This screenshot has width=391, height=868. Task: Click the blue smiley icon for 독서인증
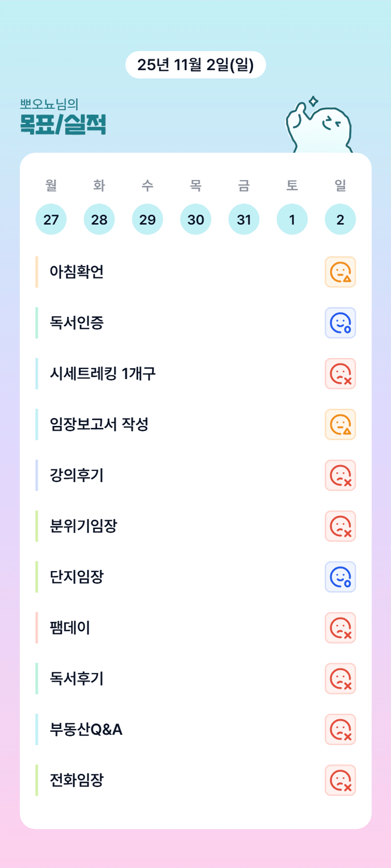click(340, 323)
